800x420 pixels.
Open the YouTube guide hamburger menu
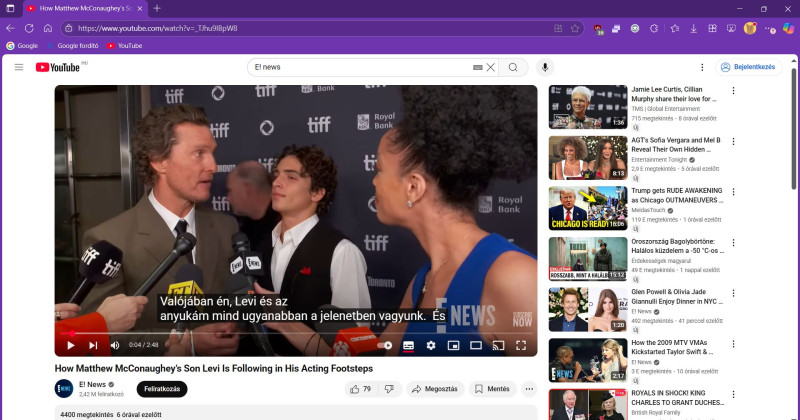click(19, 67)
